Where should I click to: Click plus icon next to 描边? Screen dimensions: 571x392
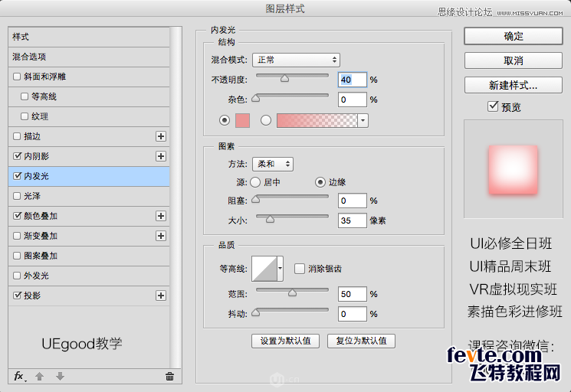(161, 136)
